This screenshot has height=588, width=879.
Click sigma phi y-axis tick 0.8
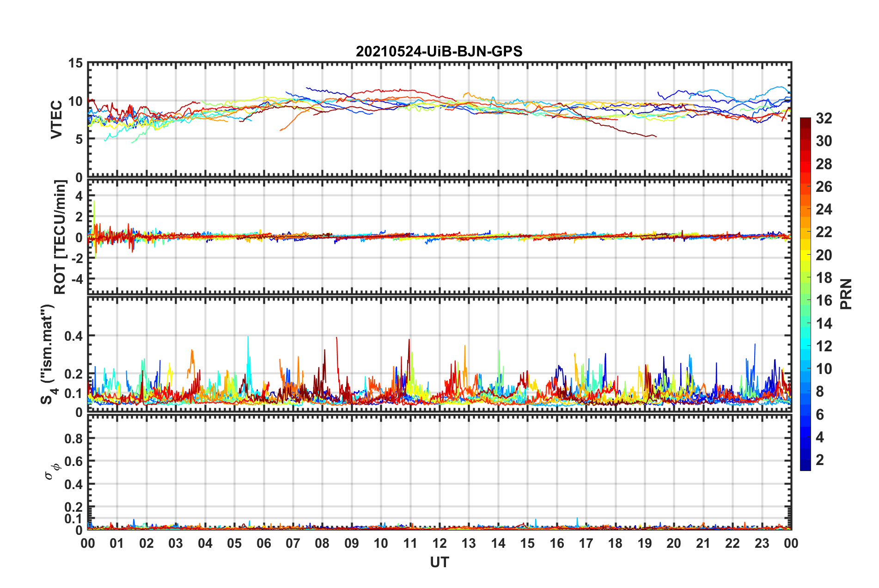click(73, 438)
